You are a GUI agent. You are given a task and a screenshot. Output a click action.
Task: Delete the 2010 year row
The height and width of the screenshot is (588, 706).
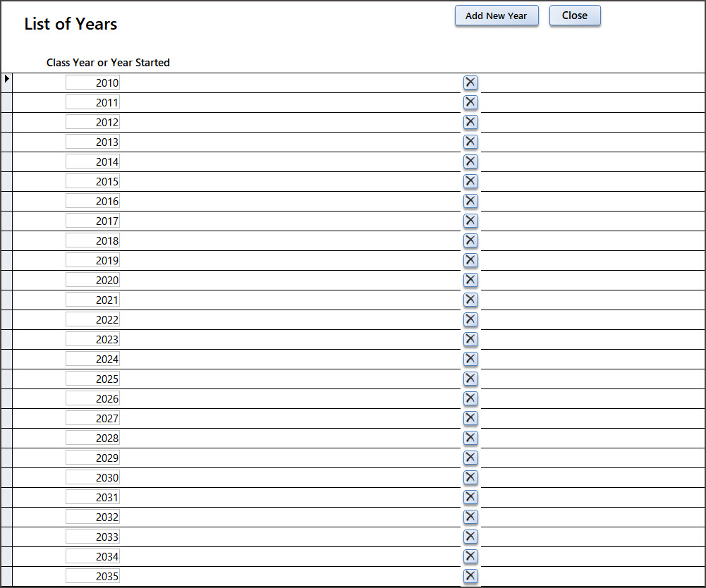(470, 82)
